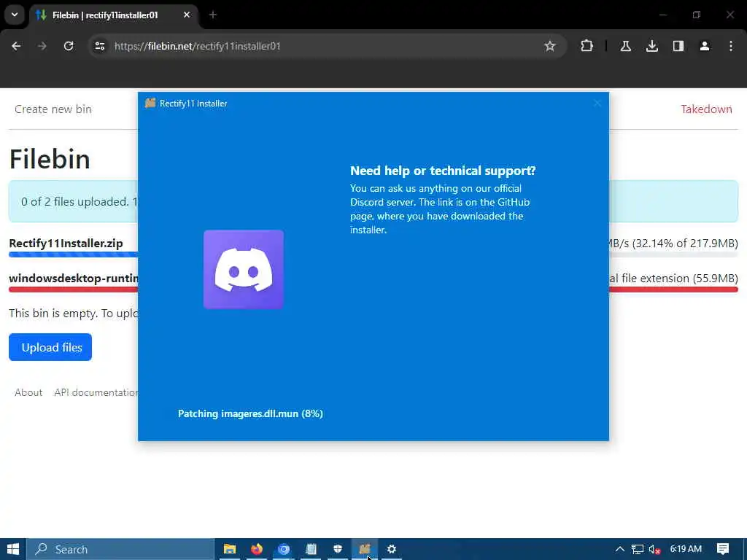Open the Windows Start menu
Viewport: 747px width, 560px height.
pyautogui.click(x=13, y=549)
